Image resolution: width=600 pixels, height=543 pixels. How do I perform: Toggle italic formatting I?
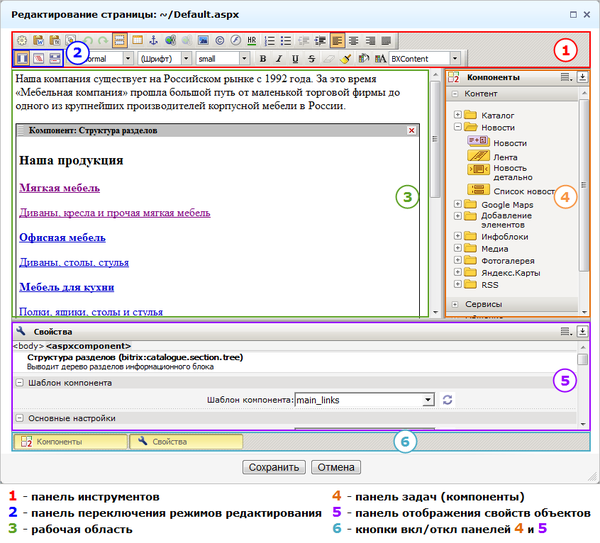(x=279, y=59)
